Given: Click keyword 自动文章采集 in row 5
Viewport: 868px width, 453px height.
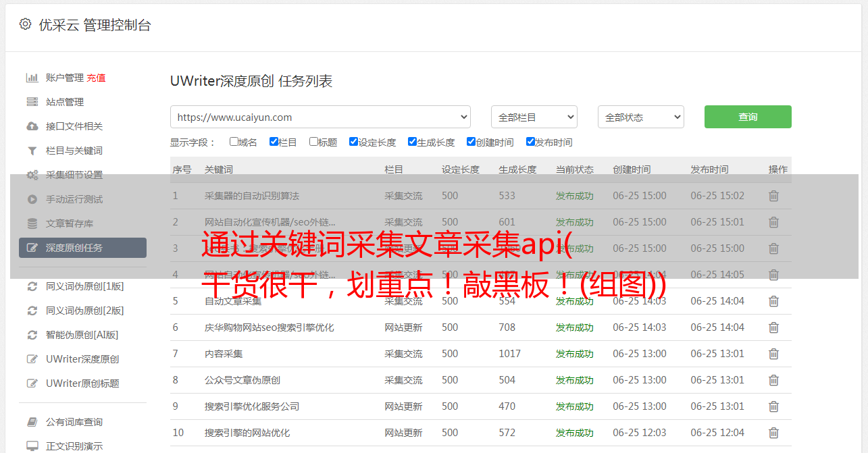Looking at the screenshot, I should click(x=233, y=301).
